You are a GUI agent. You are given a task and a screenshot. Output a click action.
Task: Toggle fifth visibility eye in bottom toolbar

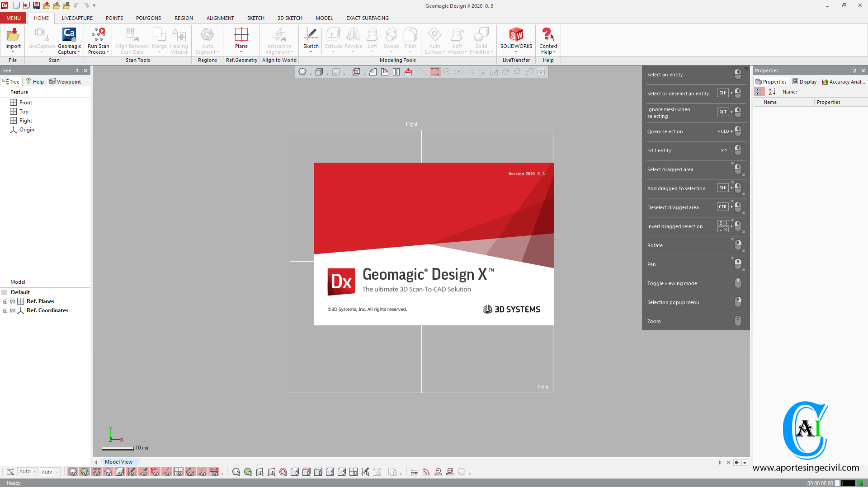(x=120, y=472)
